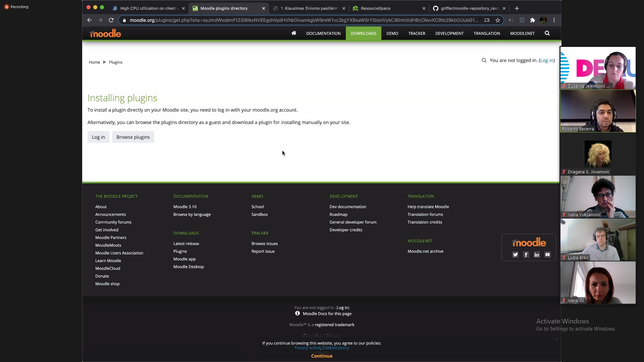This screenshot has height=362, width=644.
Task: Click the LinkedIn icon in footer
Action: tap(537, 255)
